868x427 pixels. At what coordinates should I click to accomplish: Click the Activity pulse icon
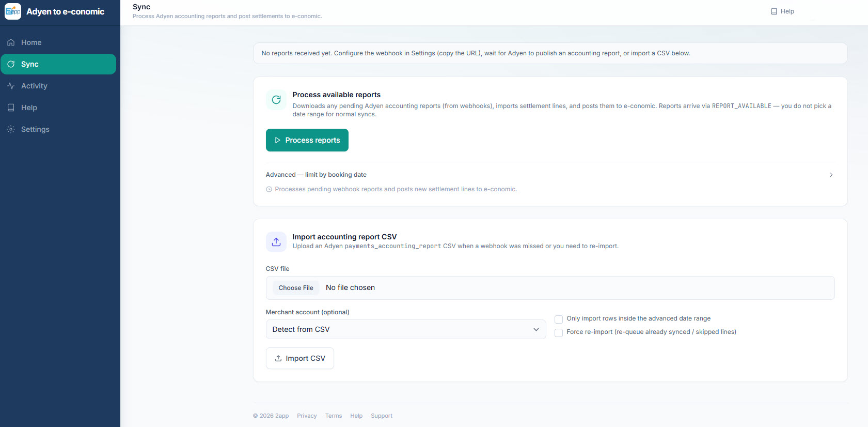pos(11,86)
